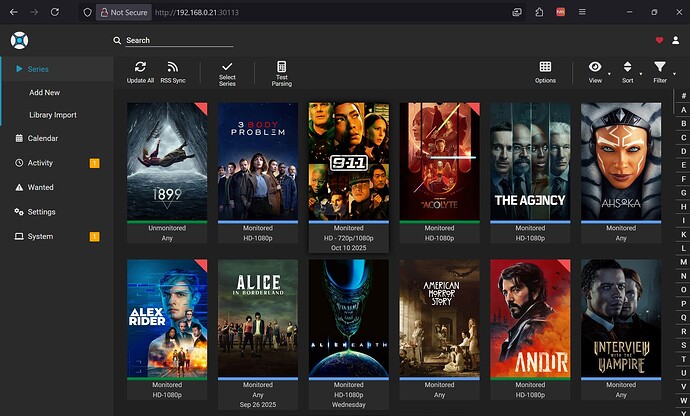The width and height of the screenshot is (690, 416).
Task: Jump to letter M in jump bar
Action: (x=683, y=262)
